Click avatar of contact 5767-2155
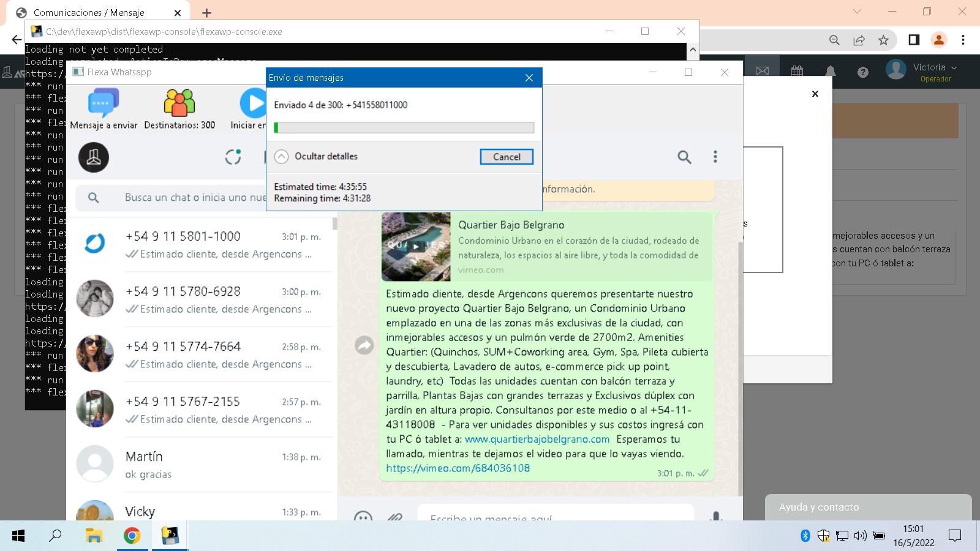Image resolution: width=980 pixels, height=551 pixels. (95, 409)
